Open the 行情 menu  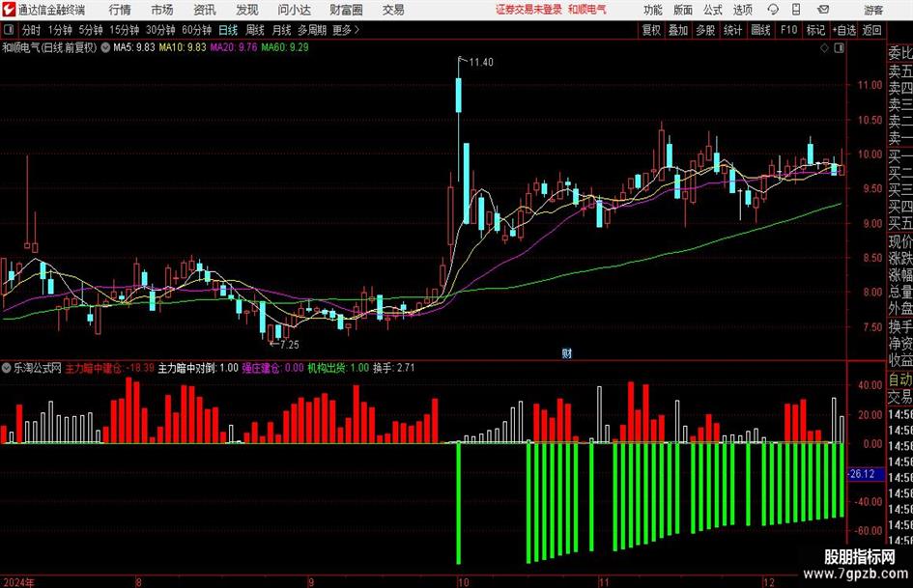[120, 10]
